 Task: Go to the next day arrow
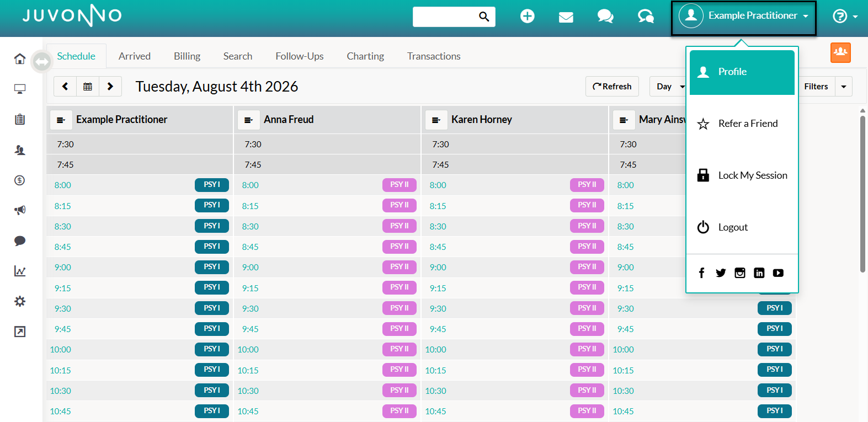pos(110,87)
